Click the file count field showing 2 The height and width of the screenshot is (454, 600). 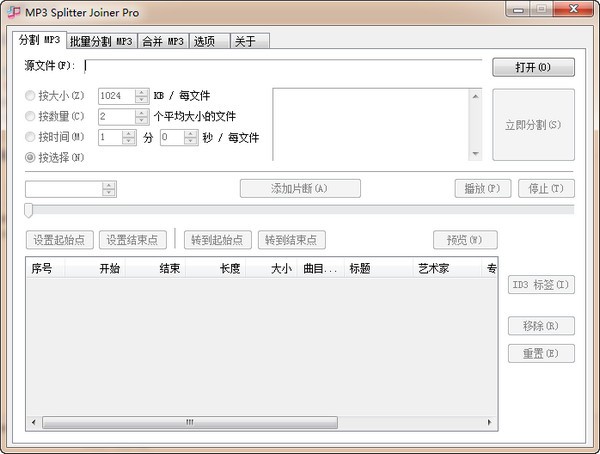tap(117, 116)
